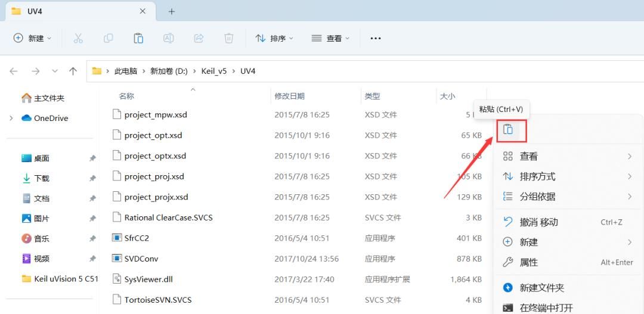Click the Forward navigation arrow

click(35, 71)
